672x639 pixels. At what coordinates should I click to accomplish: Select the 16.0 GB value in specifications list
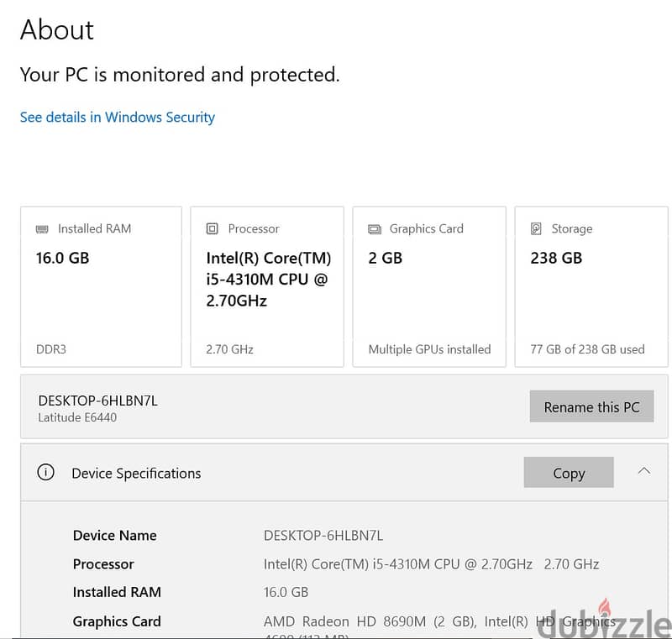point(286,592)
